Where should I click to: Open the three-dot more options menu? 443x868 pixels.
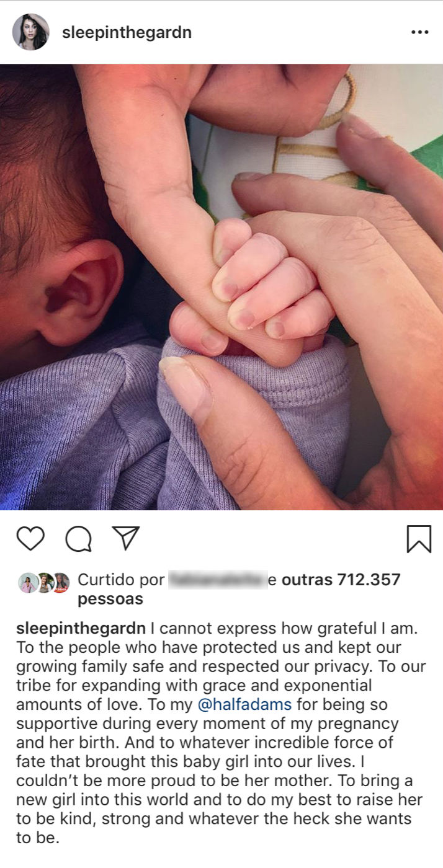coord(420,32)
